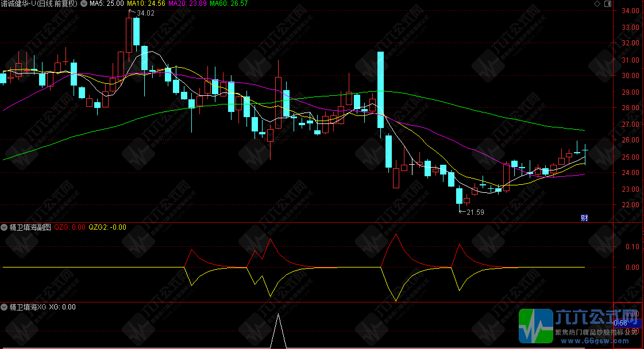This screenshot has height=349, width=644.
Task: Expand the 精卫填海副图 indicator menu arrow
Action: coord(4,227)
